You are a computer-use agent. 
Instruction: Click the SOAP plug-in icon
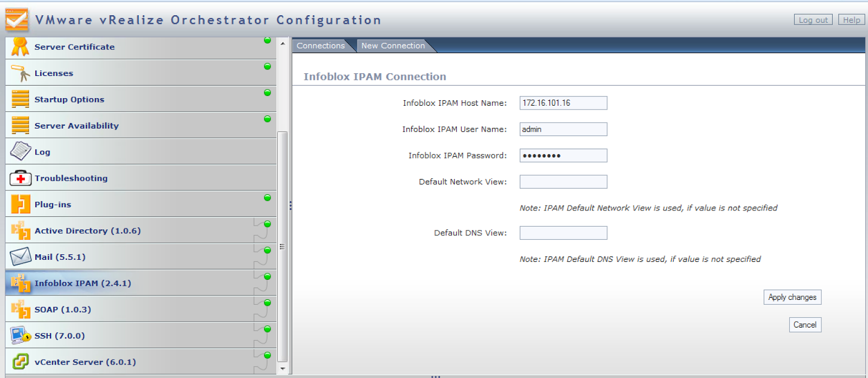pyautogui.click(x=20, y=309)
